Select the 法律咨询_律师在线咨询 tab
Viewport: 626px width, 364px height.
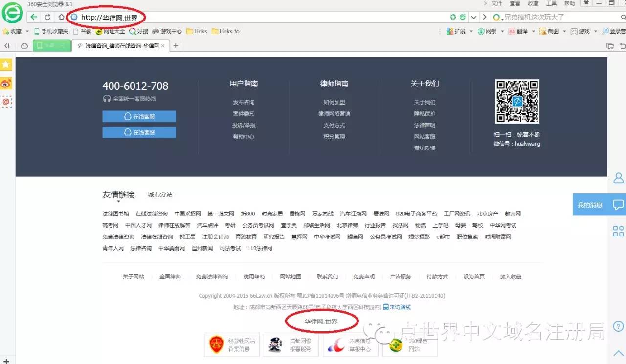(x=120, y=46)
